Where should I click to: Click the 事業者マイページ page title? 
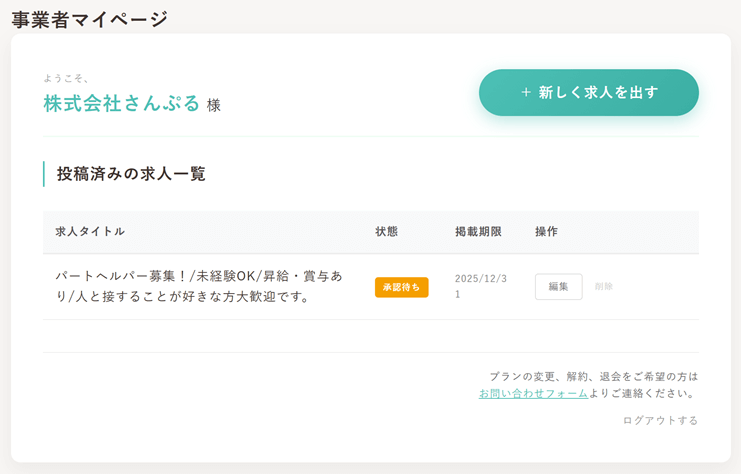(x=90, y=19)
